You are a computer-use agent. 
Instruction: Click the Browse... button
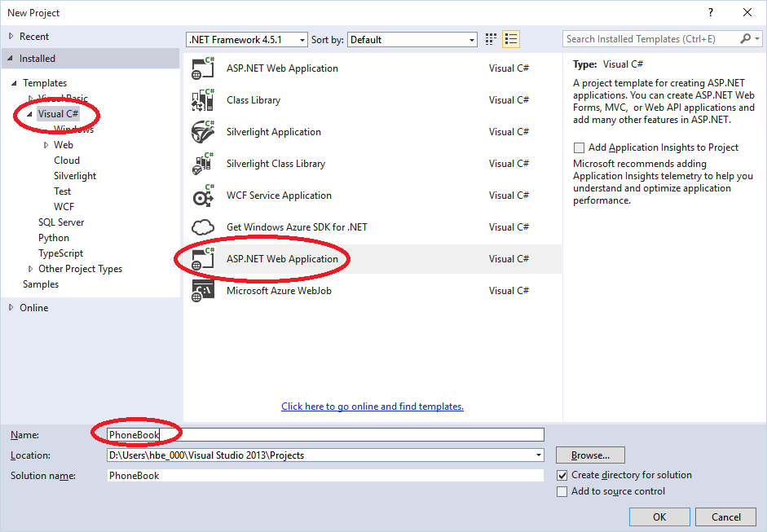[x=590, y=455]
